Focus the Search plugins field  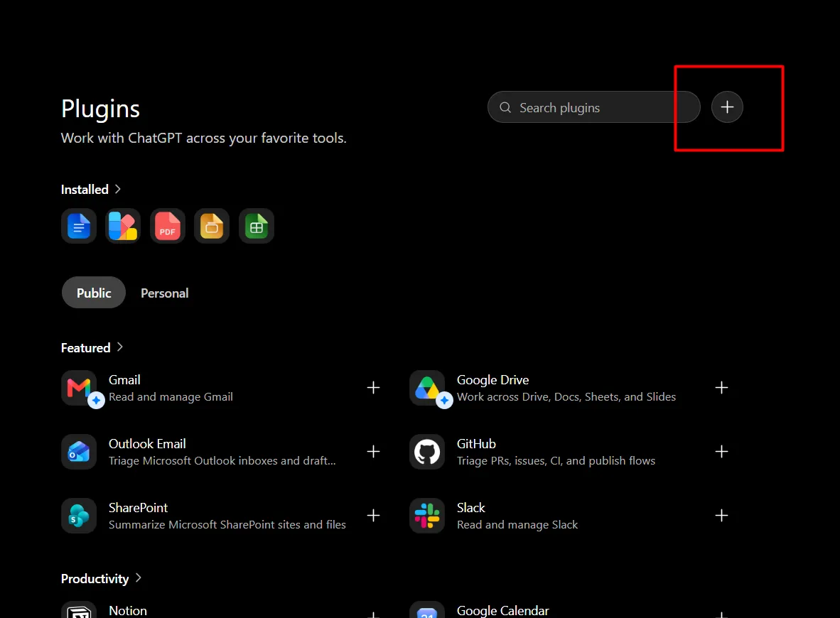(593, 107)
